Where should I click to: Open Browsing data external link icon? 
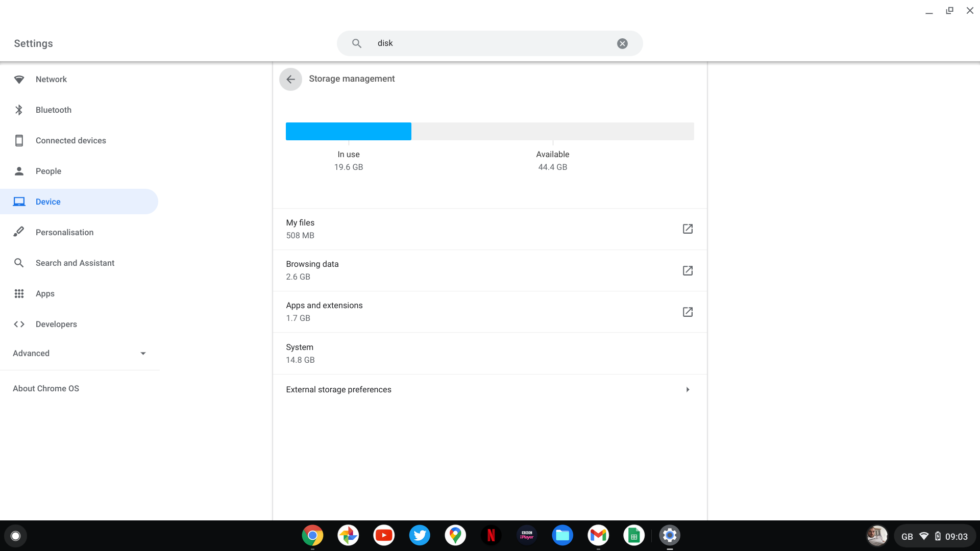688,270
